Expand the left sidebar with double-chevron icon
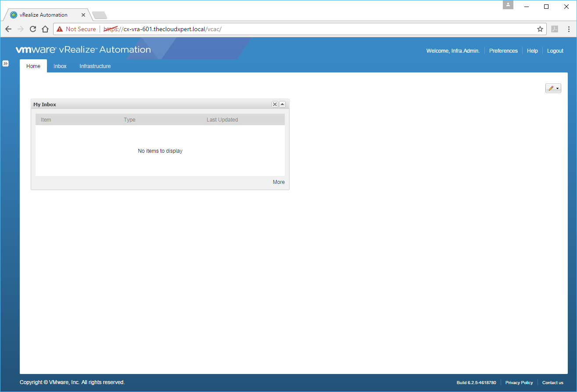Image resolution: width=577 pixels, height=392 pixels. click(x=5, y=64)
